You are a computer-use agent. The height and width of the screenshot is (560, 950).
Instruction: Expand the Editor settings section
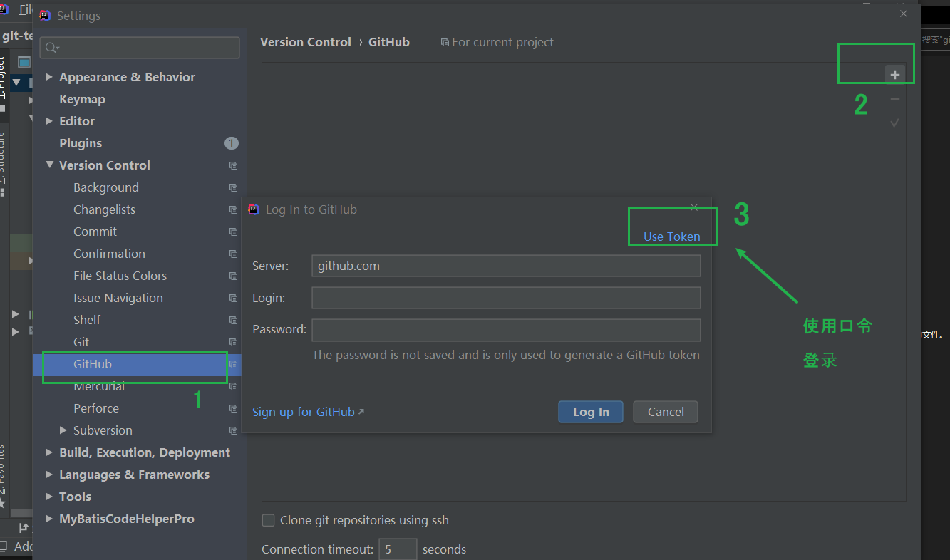(49, 121)
